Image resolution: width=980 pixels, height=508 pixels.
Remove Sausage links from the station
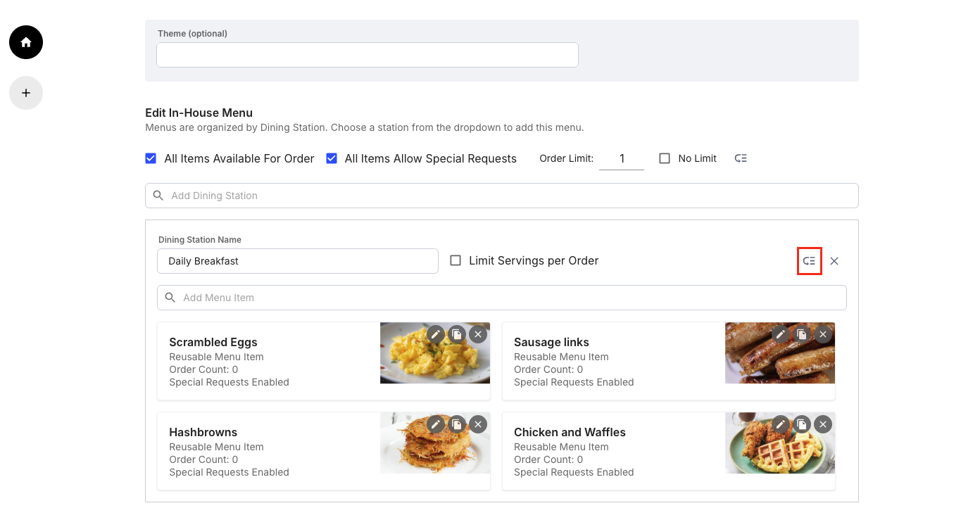coord(823,334)
